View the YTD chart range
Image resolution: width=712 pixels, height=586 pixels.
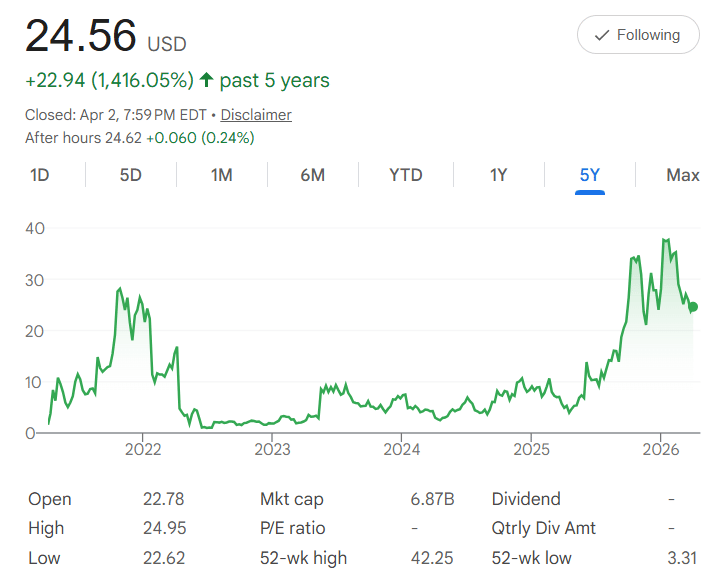point(406,175)
